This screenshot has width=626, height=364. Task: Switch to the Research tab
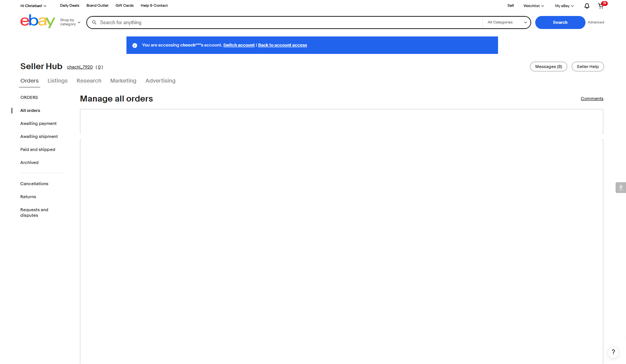89,81
